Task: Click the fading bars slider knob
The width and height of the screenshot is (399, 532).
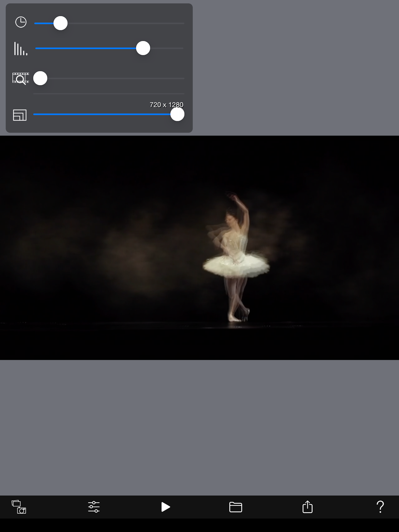Action: pos(143,48)
